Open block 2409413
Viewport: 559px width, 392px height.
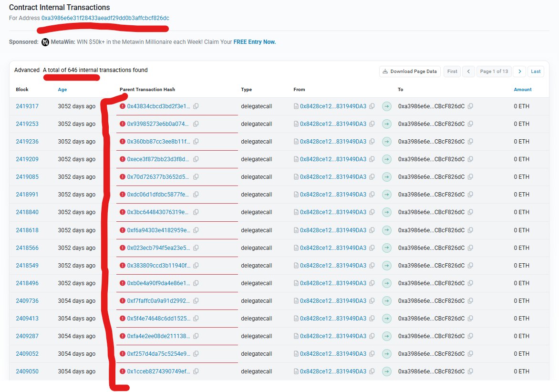point(27,319)
